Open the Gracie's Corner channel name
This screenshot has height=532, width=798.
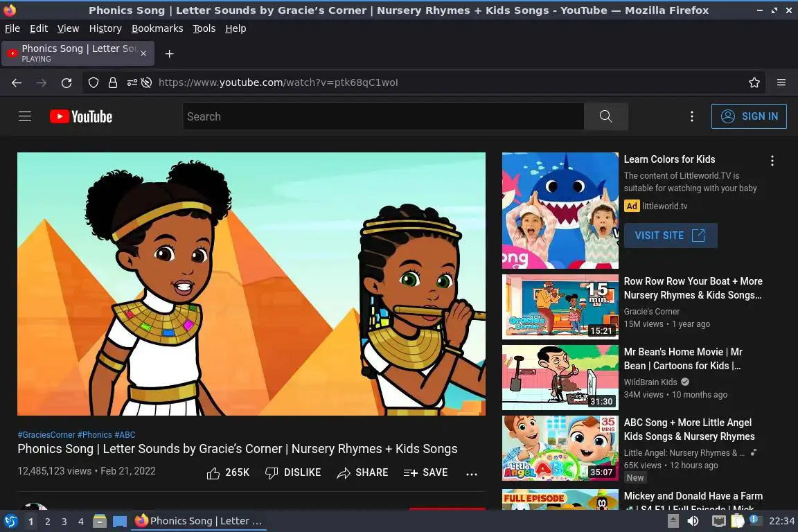pos(651,311)
